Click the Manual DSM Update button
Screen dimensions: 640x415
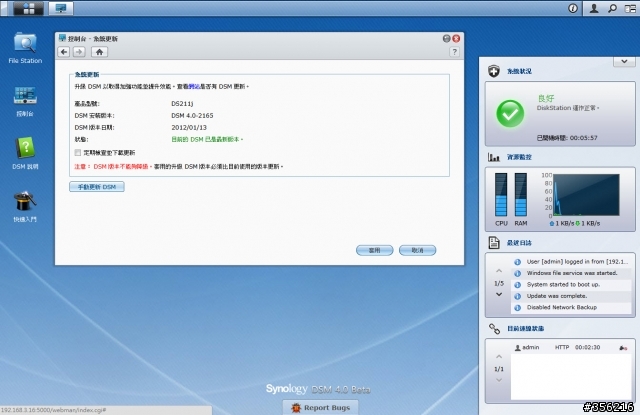97,187
